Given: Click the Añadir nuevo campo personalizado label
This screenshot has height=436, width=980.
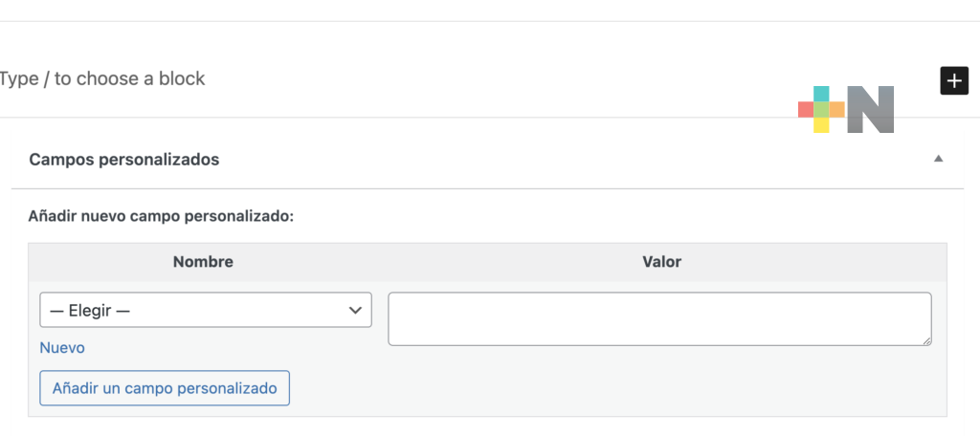Looking at the screenshot, I should coord(161,217).
